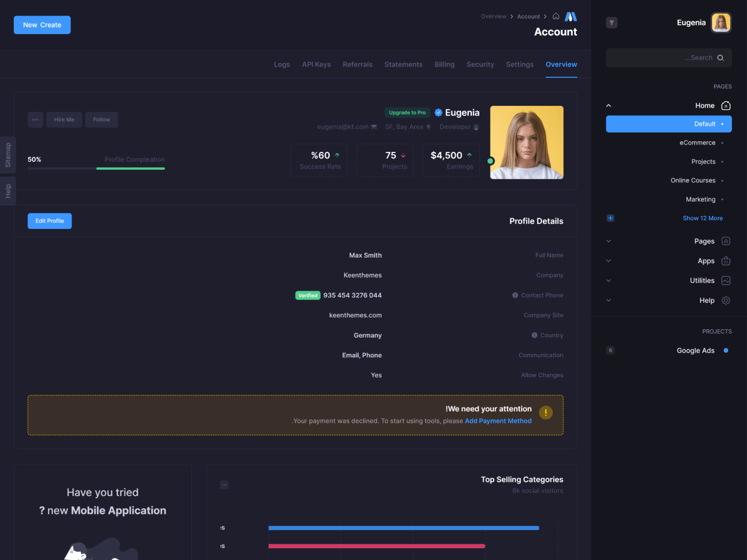The height and width of the screenshot is (560, 747).
Task: Click the search magnifier icon
Action: click(720, 58)
